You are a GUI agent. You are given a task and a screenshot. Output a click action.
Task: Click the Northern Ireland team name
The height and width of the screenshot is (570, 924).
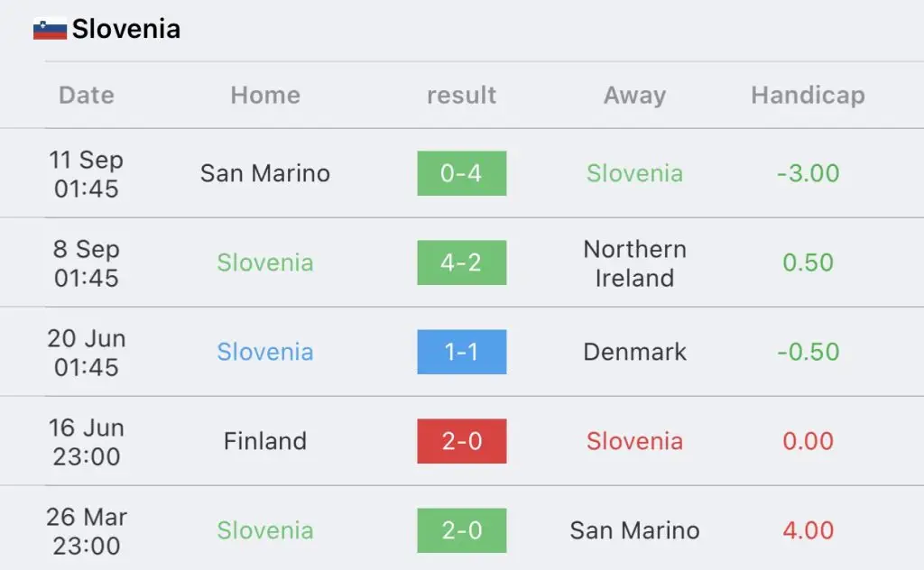pos(634,263)
